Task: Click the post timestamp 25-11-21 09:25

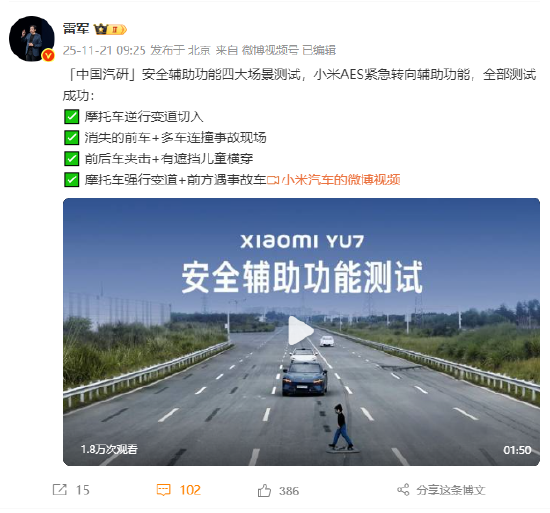Action: (x=104, y=50)
